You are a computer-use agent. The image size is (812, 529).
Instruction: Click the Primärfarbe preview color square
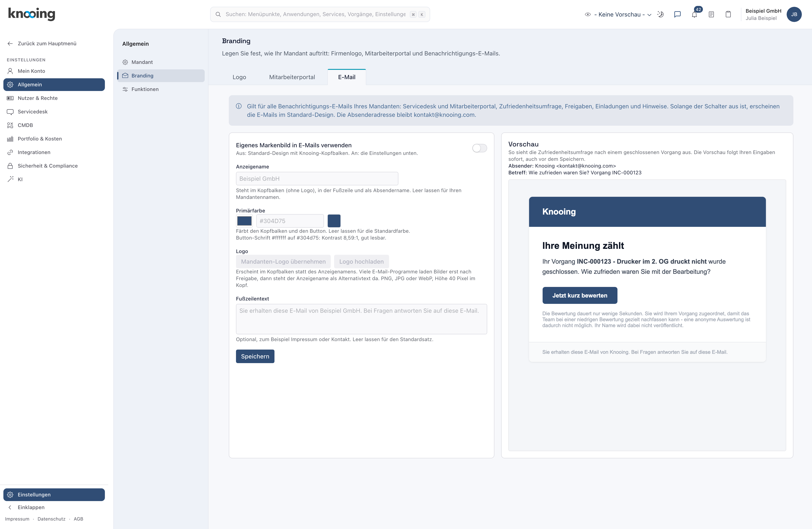(x=334, y=221)
